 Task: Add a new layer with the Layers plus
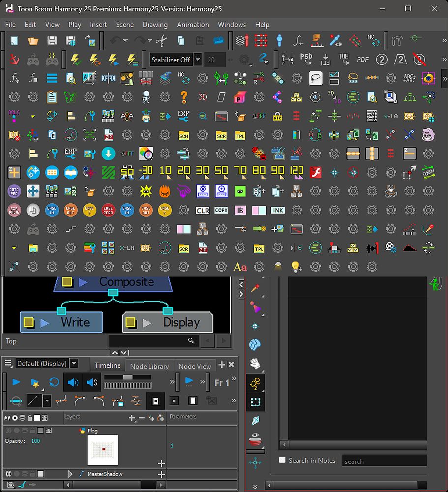132,418
